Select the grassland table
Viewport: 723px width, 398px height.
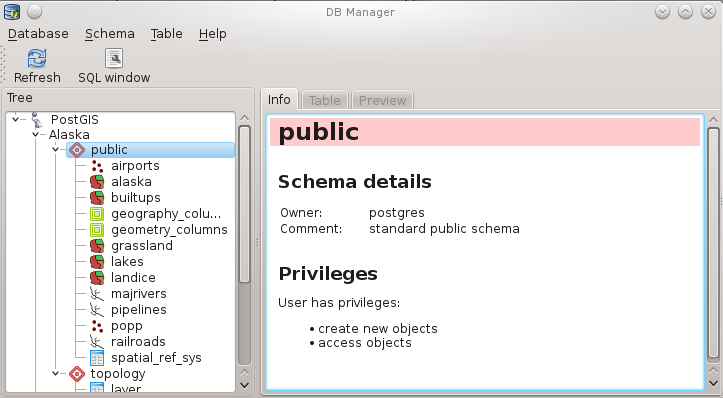[142, 246]
